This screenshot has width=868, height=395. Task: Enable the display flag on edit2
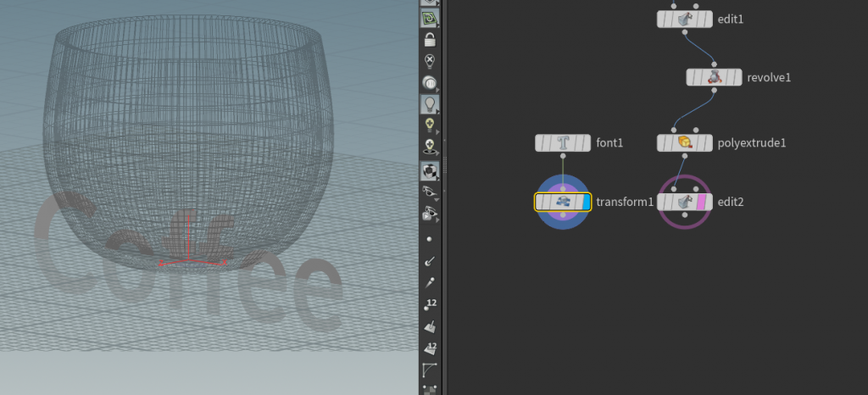tap(708, 202)
